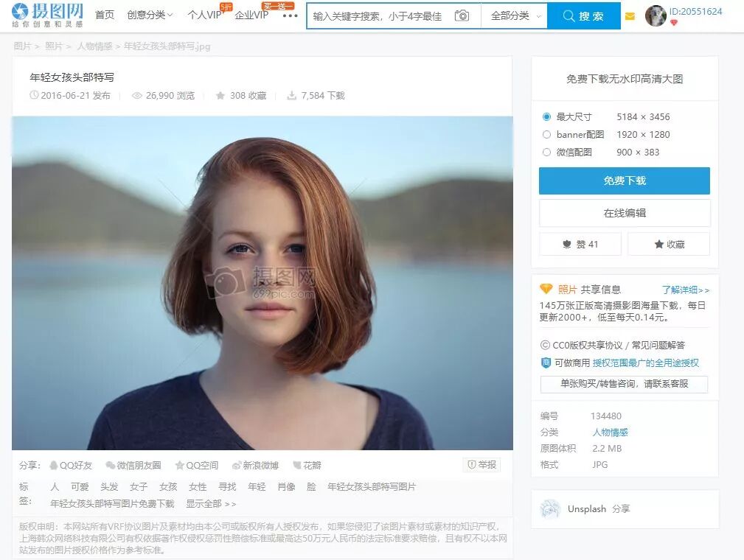Click the orange diamond 照片 icon
Screen dimensions: 744x560
[546, 289]
